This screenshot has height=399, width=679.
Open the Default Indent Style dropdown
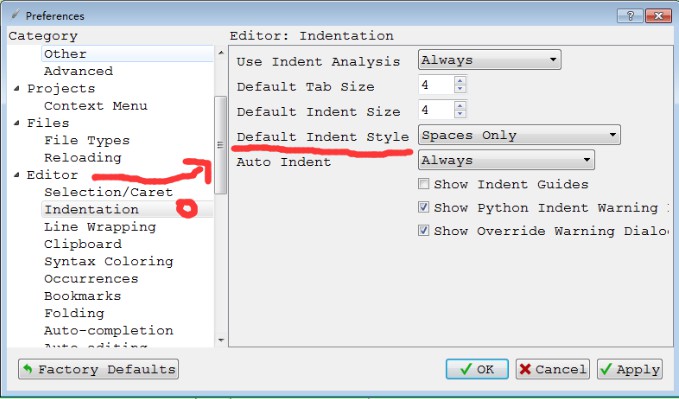click(519, 135)
